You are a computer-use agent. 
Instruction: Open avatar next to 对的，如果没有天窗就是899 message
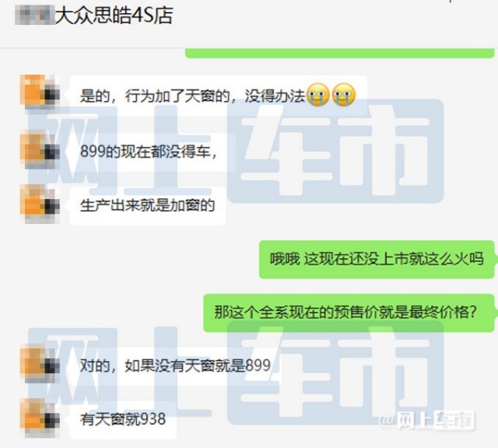pyautogui.click(x=40, y=364)
